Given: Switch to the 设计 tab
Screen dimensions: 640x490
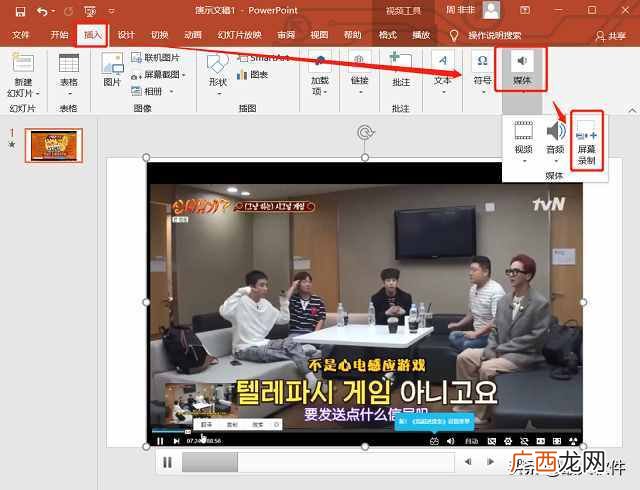Looking at the screenshot, I should tap(126, 35).
